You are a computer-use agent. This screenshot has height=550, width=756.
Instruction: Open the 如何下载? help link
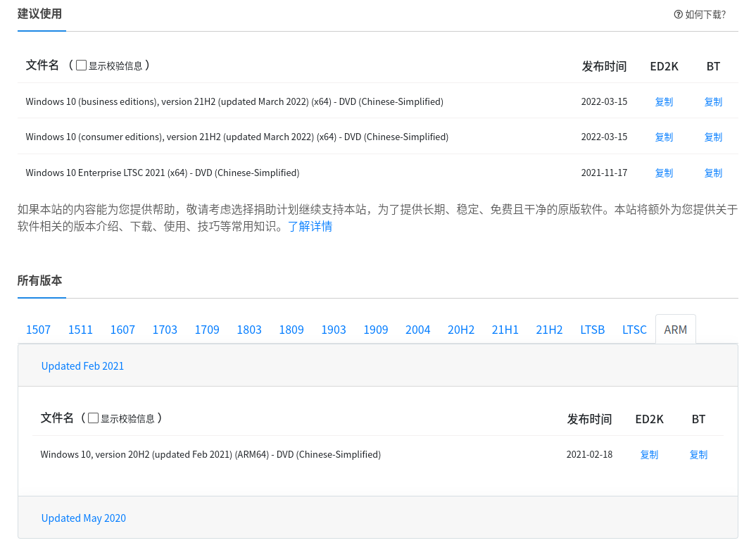(700, 15)
